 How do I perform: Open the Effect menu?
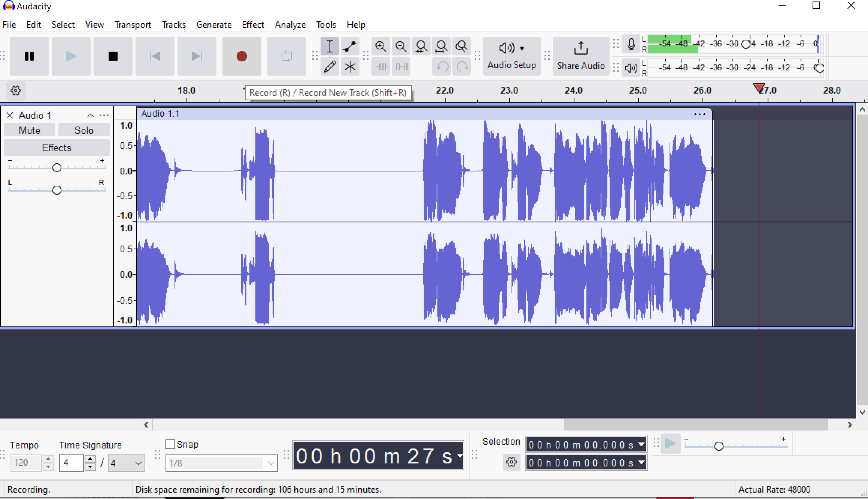(x=253, y=25)
